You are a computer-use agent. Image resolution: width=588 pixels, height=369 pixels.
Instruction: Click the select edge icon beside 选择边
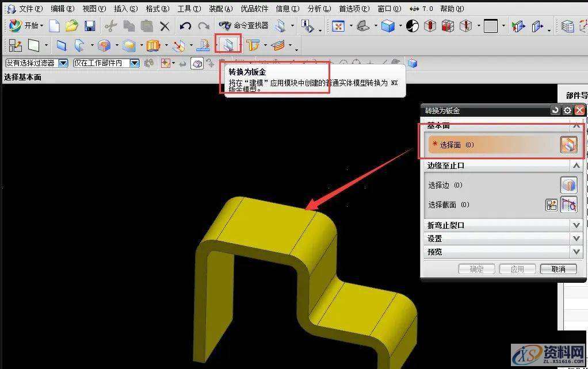(x=568, y=185)
